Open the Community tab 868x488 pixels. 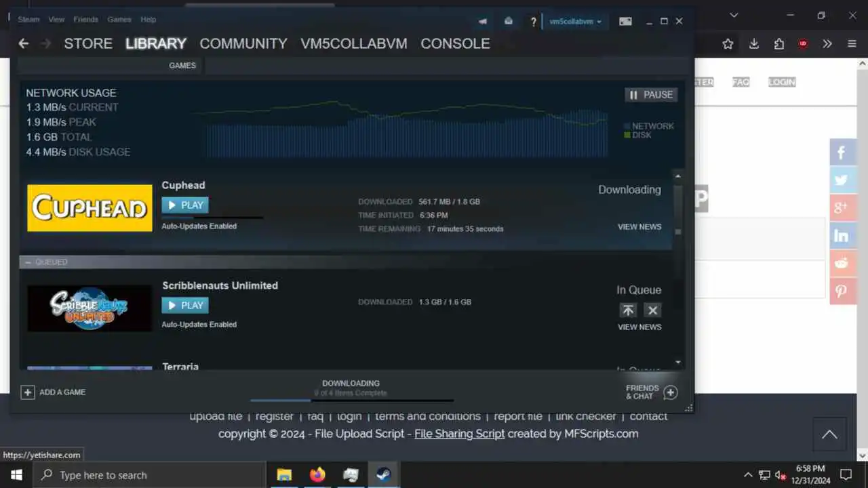pos(243,43)
